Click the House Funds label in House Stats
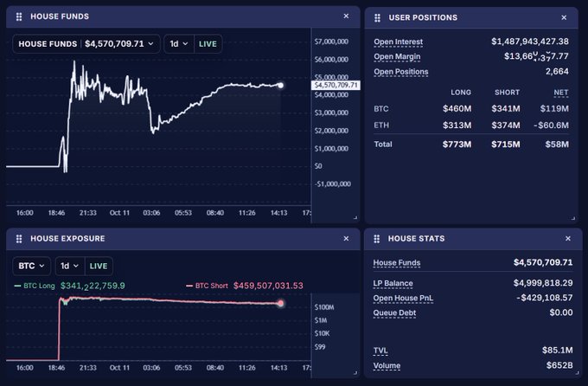Viewport: 588px width, 386px height. click(x=397, y=263)
